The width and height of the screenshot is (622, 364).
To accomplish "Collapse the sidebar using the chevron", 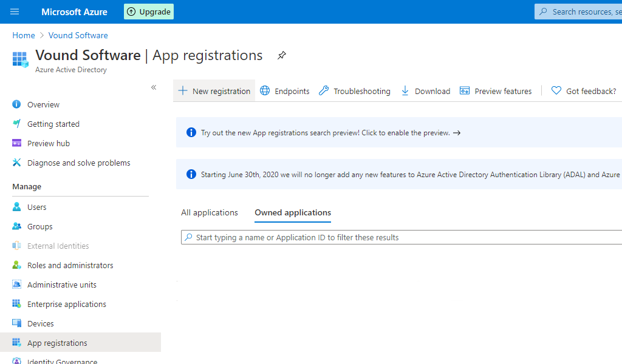I will point(154,87).
